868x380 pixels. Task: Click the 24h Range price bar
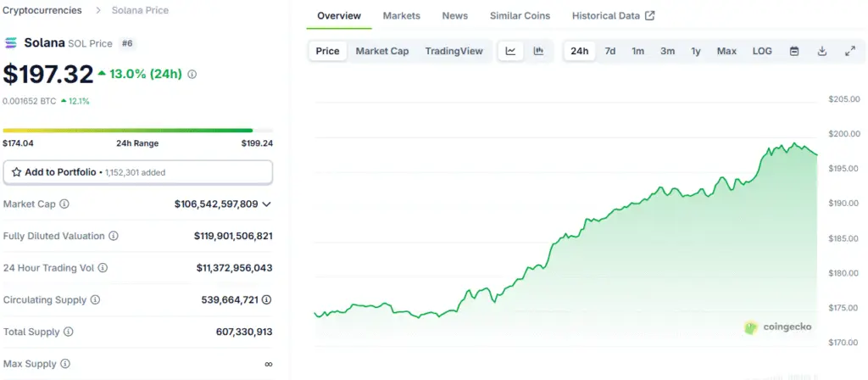pyautogui.click(x=138, y=130)
